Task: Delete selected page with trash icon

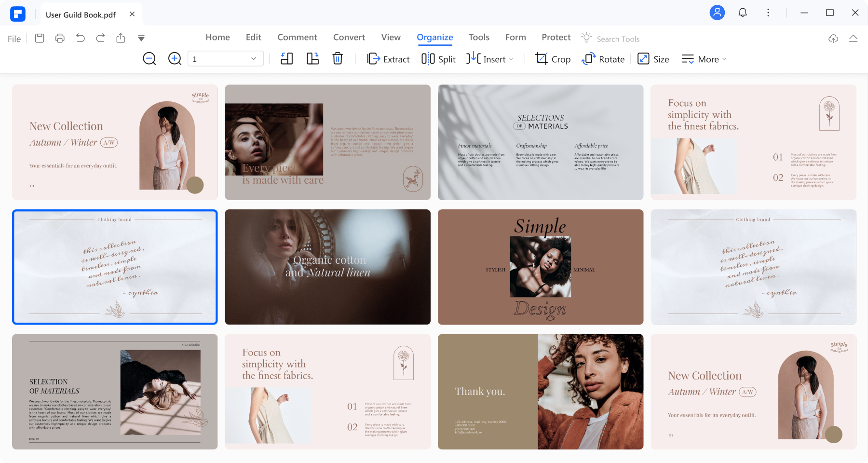Action: point(338,59)
